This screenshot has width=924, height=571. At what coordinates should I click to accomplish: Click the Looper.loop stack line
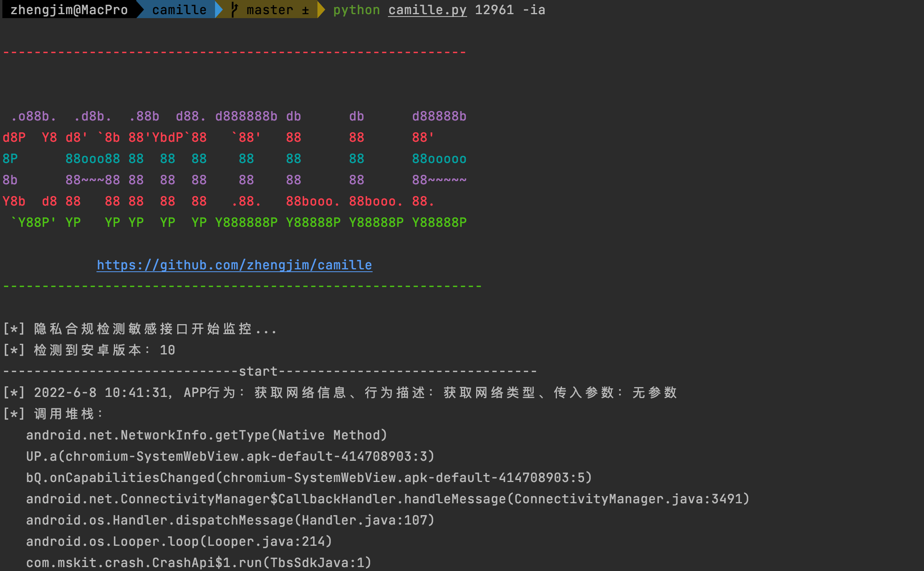point(179,541)
